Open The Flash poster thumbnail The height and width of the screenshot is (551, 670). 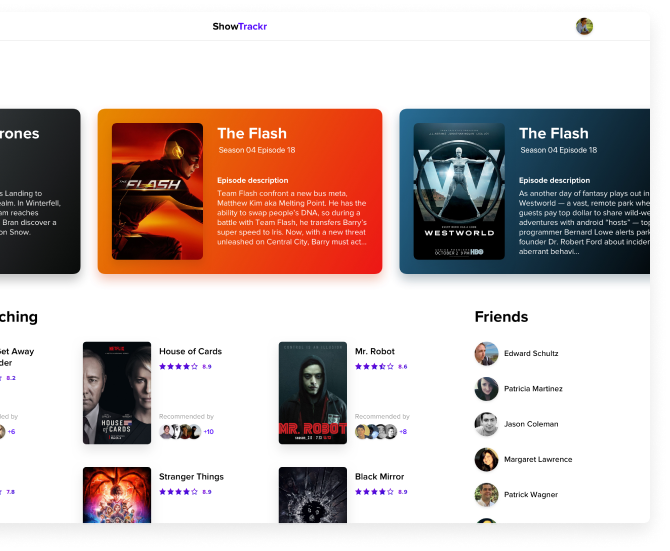[x=157, y=191]
